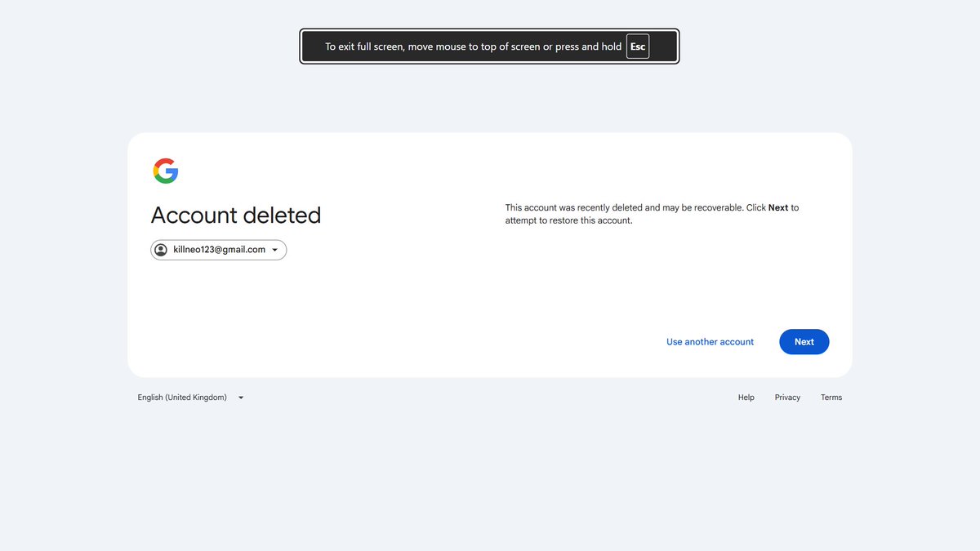Open the Help footer link
The height and width of the screenshot is (551, 980).
746,398
